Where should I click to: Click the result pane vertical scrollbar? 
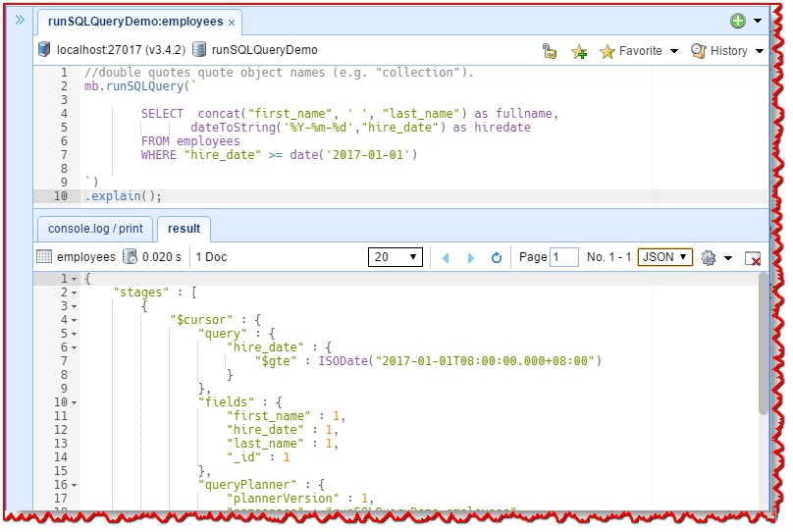764,344
